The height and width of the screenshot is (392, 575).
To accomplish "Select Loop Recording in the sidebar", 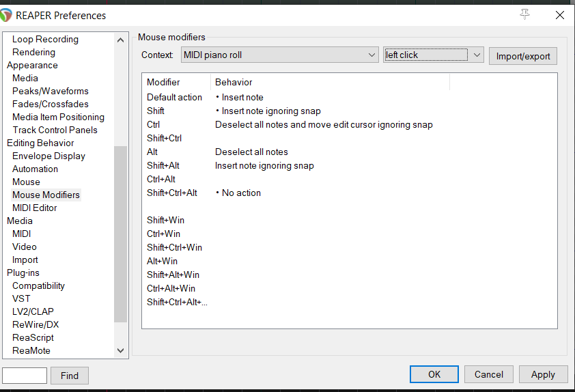I will pyautogui.click(x=45, y=39).
